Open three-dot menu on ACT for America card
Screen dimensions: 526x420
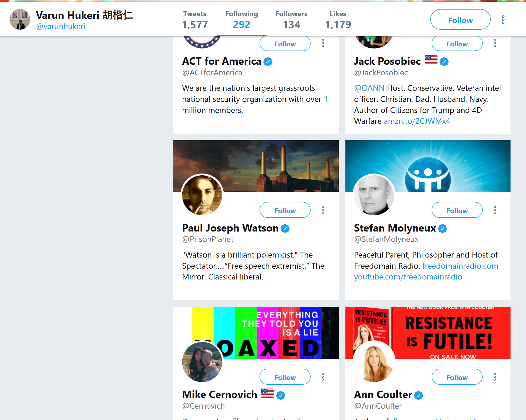pyautogui.click(x=322, y=43)
